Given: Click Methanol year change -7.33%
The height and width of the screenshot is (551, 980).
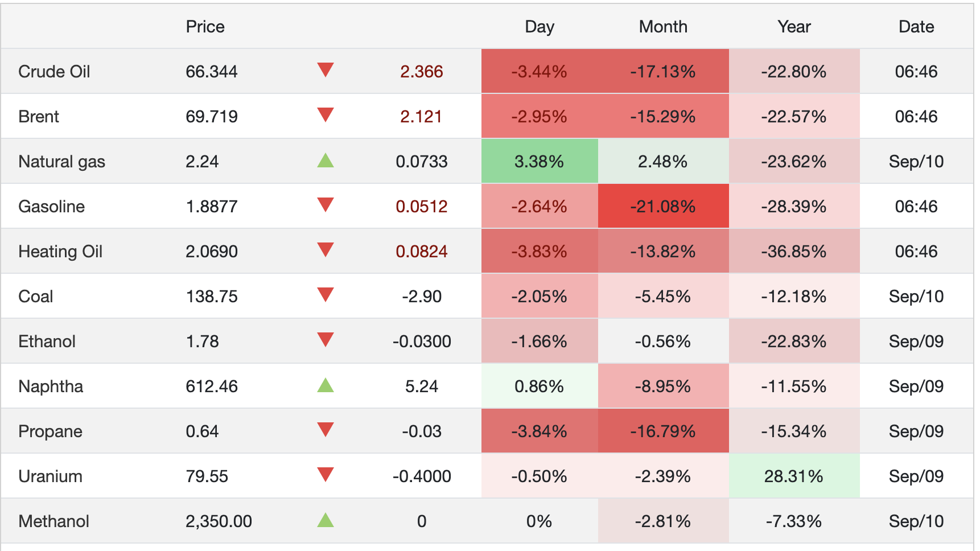Looking at the screenshot, I should 794,521.
